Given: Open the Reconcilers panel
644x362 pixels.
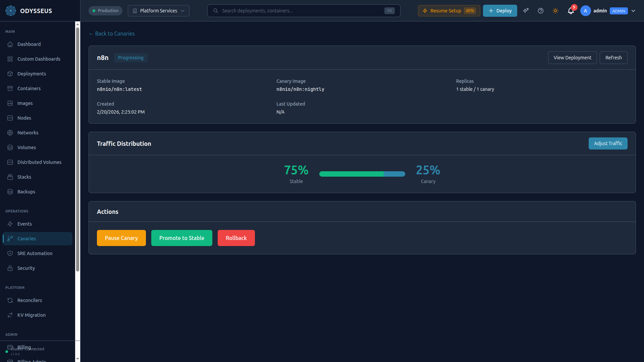Looking at the screenshot, I should tap(30, 300).
